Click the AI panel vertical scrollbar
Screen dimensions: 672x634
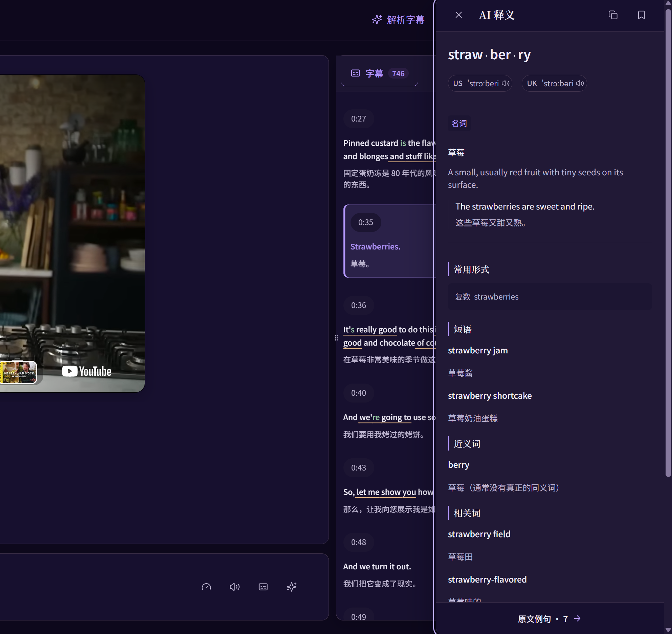click(668, 243)
